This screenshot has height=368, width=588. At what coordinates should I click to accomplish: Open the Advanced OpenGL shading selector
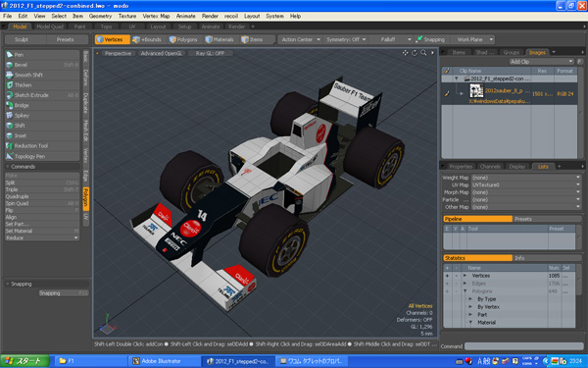162,53
